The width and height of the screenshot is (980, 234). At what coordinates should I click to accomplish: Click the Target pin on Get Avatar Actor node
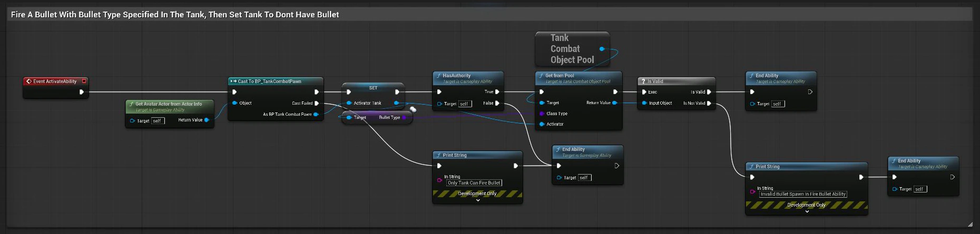[x=132, y=121]
